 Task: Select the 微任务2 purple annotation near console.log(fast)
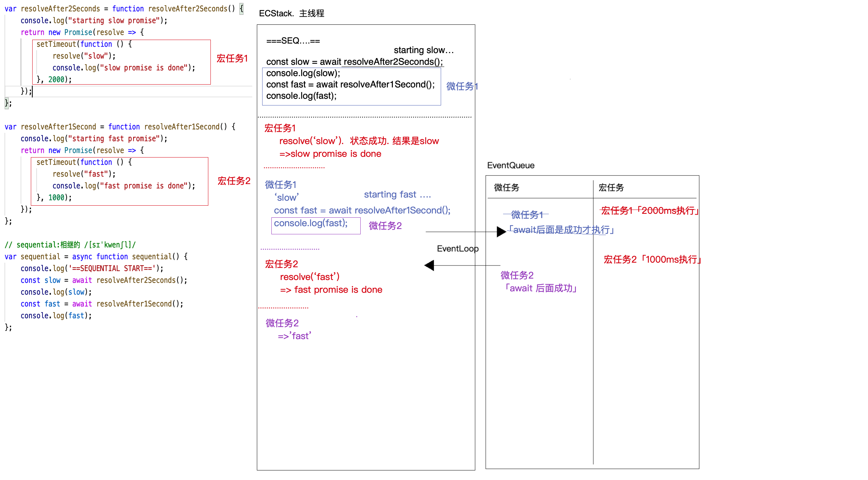coord(385,225)
